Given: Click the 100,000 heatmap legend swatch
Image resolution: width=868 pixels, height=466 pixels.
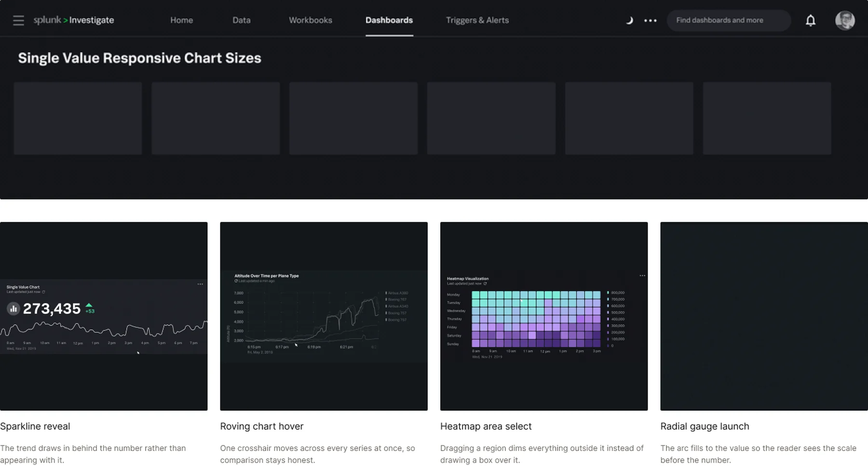Looking at the screenshot, I should click(608, 339).
